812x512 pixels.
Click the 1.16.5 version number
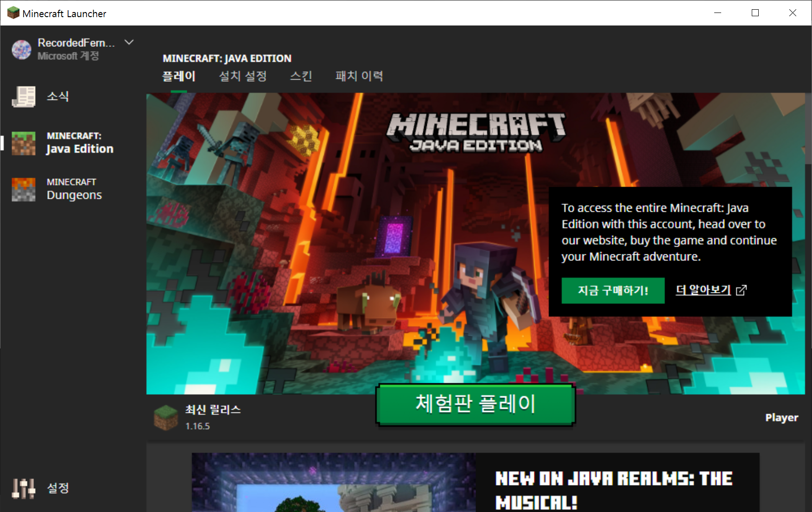(197, 426)
